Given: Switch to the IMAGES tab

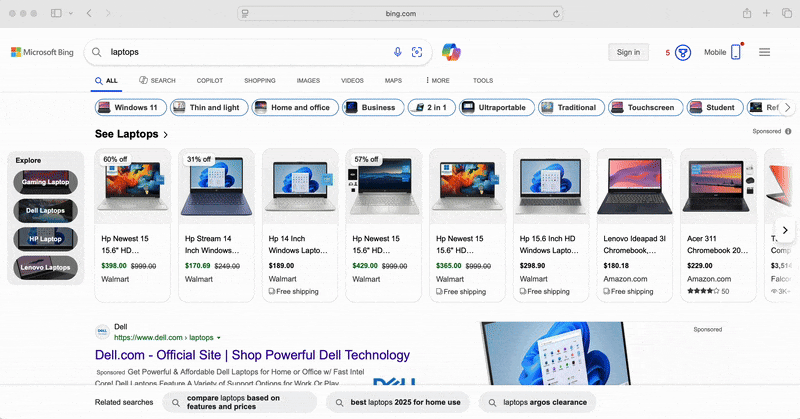Looking at the screenshot, I should pos(308,81).
